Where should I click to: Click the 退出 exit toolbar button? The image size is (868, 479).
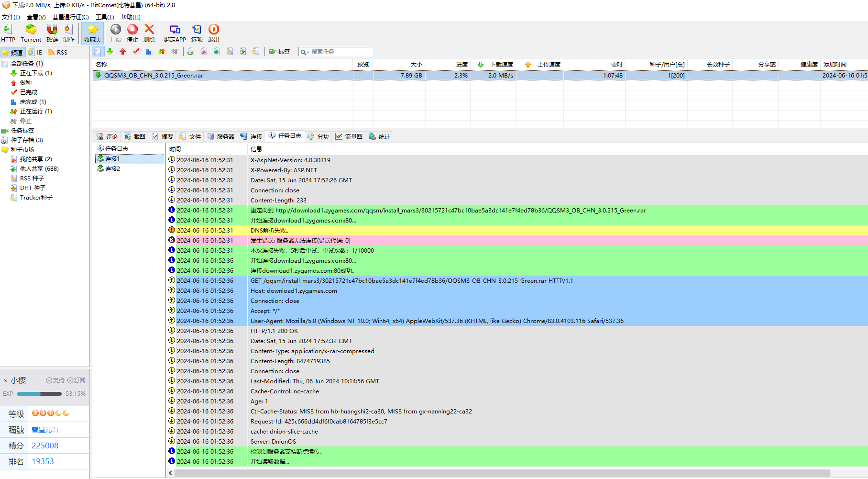pyautogui.click(x=214, y=33)
